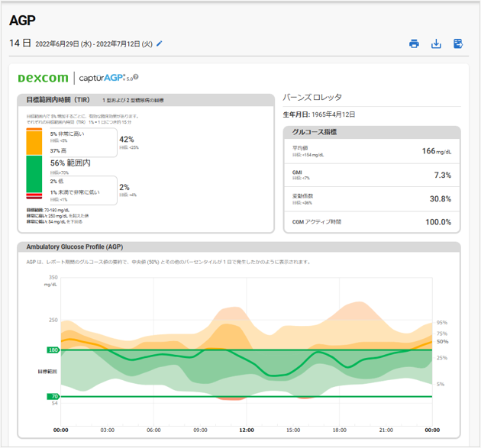The height and width of the screenshot is (448, 481).
Task: Click the 75% percentile label
Action: pyautogui.click(x=442, y=334)
